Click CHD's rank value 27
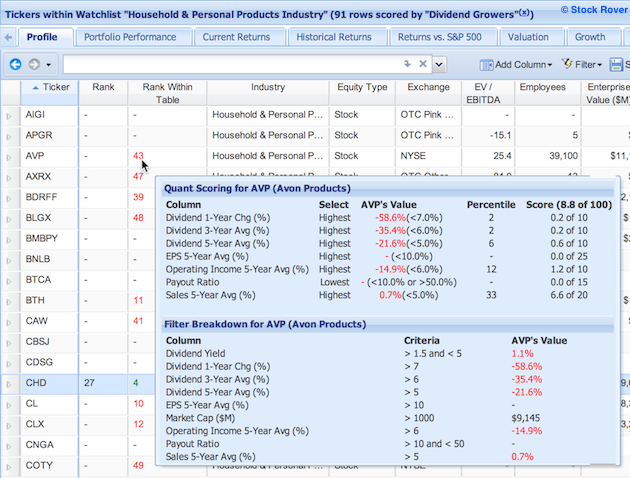 tap(89, 383)
